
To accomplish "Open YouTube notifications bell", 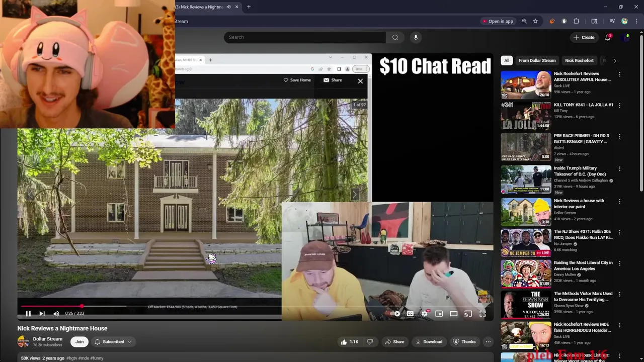I will coord(608,37).
